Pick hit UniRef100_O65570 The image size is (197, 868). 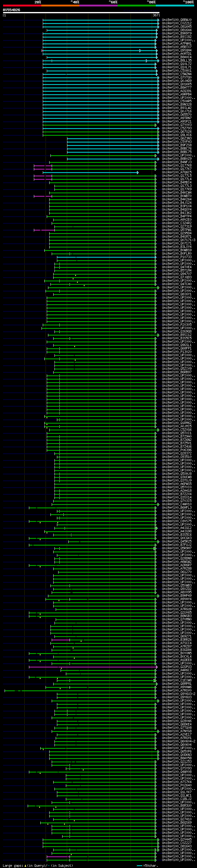pos(176,115)
